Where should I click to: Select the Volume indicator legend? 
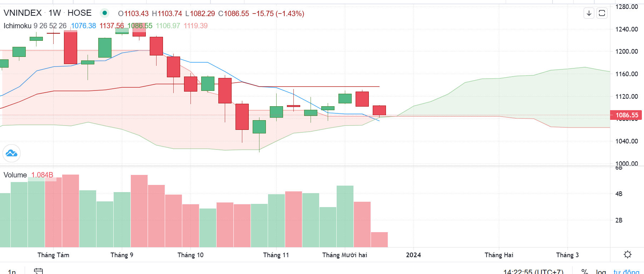[15, 175]
